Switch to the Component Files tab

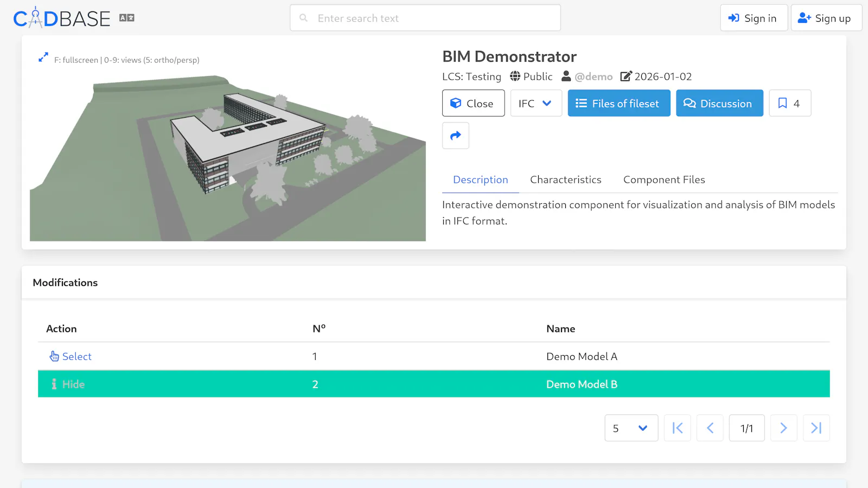tap(664, 179)
